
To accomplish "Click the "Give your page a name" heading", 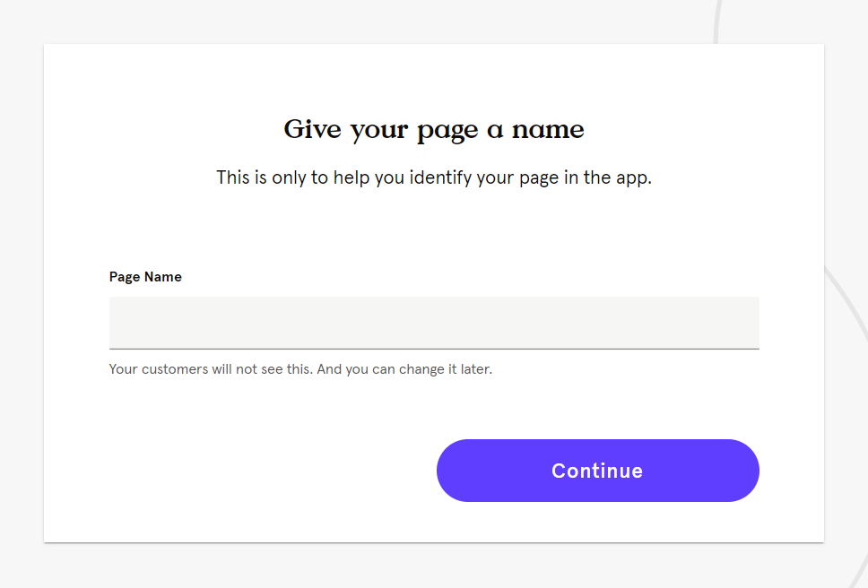I will 434,130.
